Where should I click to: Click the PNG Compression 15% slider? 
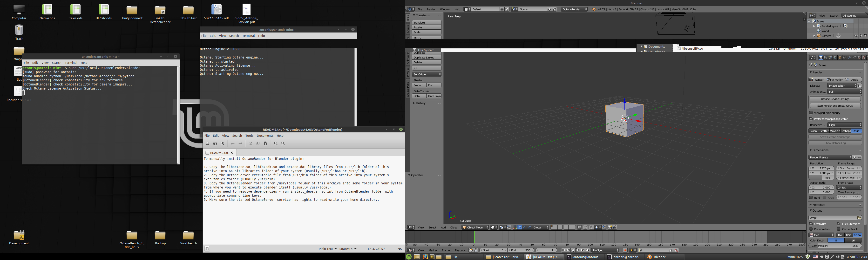coord(835,246)
